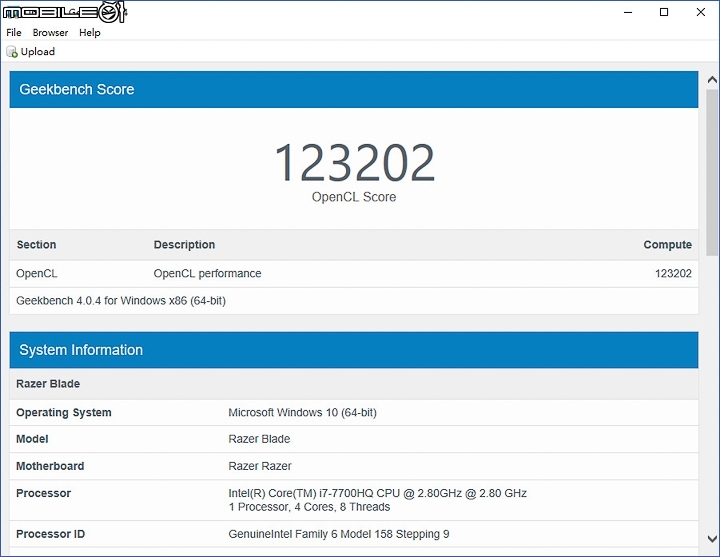Image resolution: width=720 pixels, height=557 pixels.
Task: Click the Model label
Action: (x=32, y=439)
